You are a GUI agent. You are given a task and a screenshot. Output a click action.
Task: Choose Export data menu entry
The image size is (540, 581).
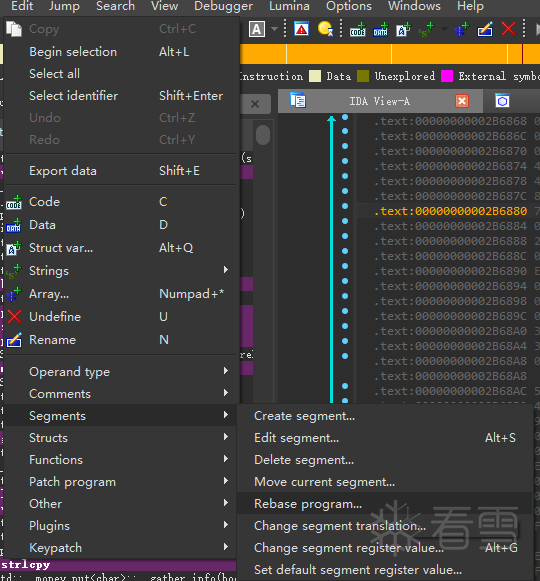pos(121,171)
